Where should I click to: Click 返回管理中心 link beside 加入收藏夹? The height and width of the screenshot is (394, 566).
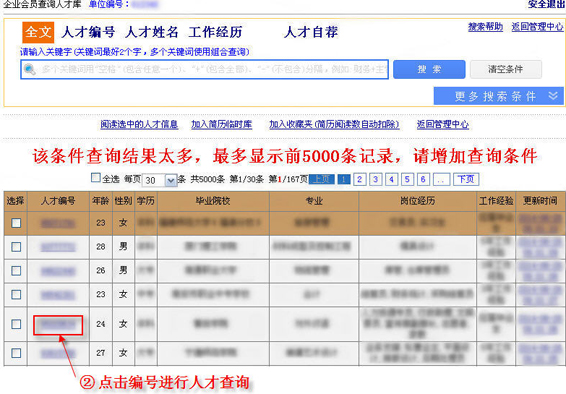click(x=443, y=124)
